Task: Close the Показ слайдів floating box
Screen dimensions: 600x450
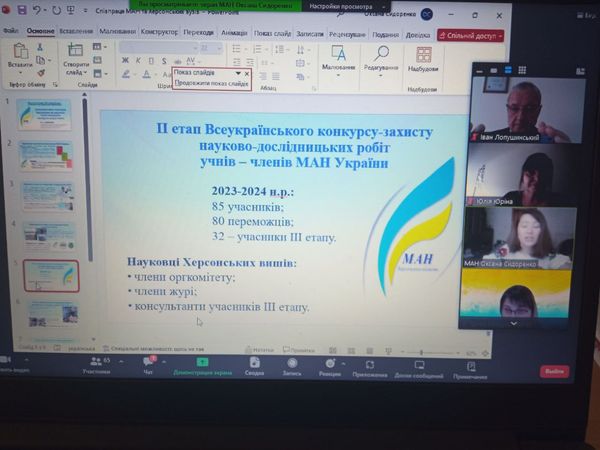Action: pyautogui.click(x=247, y=73)
